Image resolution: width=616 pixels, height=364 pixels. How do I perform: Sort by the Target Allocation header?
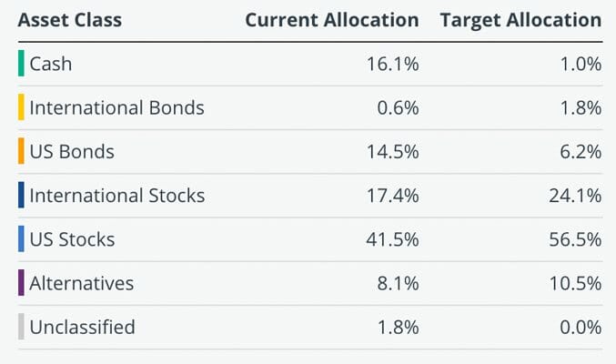pyautogui.click(x=520, y=20)
